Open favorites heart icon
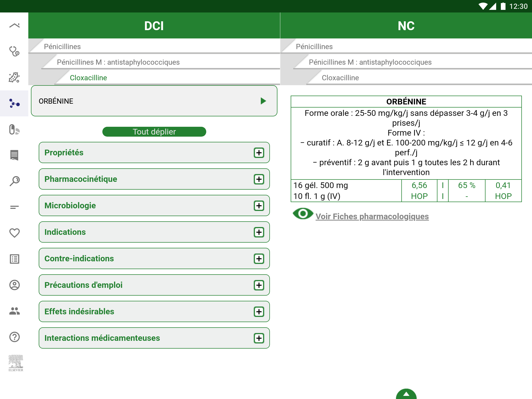The image size is (532, 399). (14, 233)
